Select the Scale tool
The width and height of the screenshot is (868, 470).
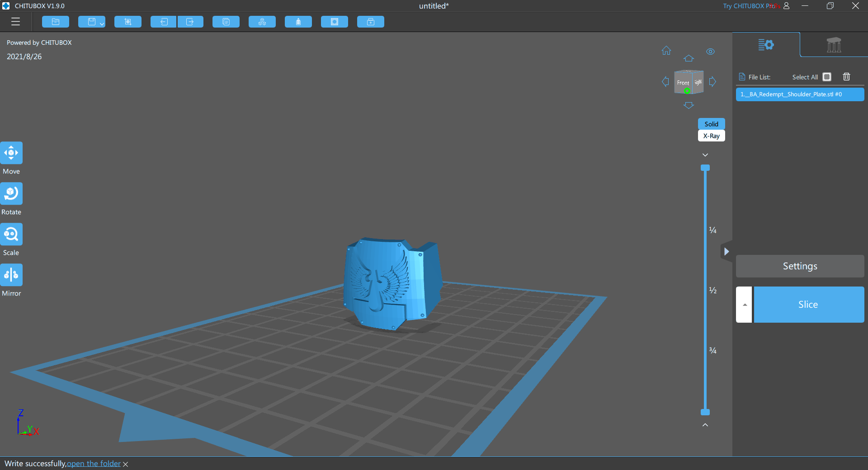[x=11, y=235]
